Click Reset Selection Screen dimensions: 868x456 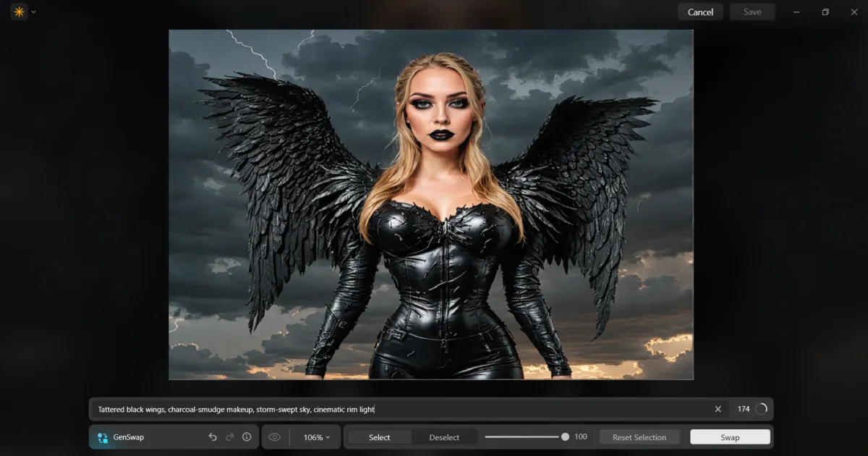[x=639, y=437]
